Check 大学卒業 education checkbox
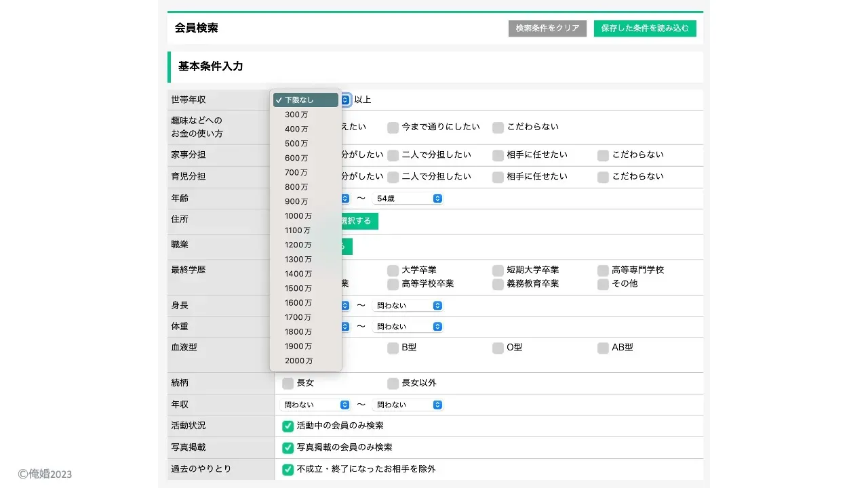This screenshot has height=488, width=868. pos(393,270)
